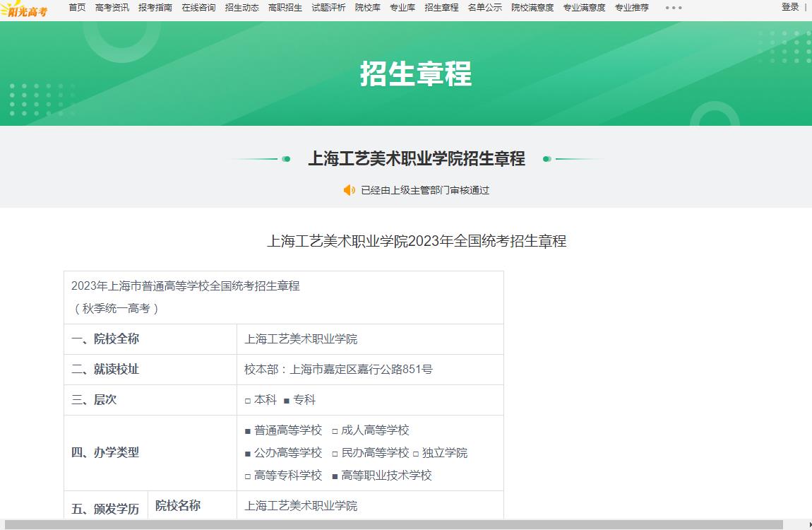This screenshot has height=530, width=812.
Task: Click the 招生章程 banner heading
Action: tap(416, 73)
